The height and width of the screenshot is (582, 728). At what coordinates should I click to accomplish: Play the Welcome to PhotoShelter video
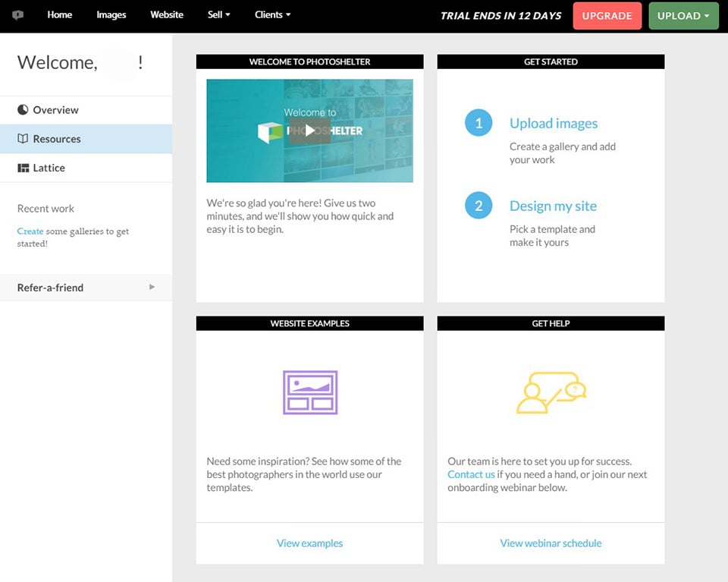[x=309, y=131]
